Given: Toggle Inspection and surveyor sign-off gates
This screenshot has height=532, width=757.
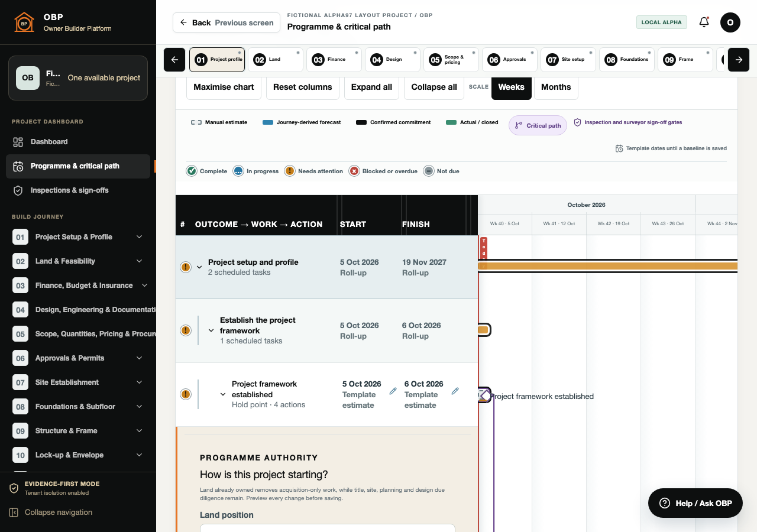Looking at the screenshot, I should click(628, 122).
